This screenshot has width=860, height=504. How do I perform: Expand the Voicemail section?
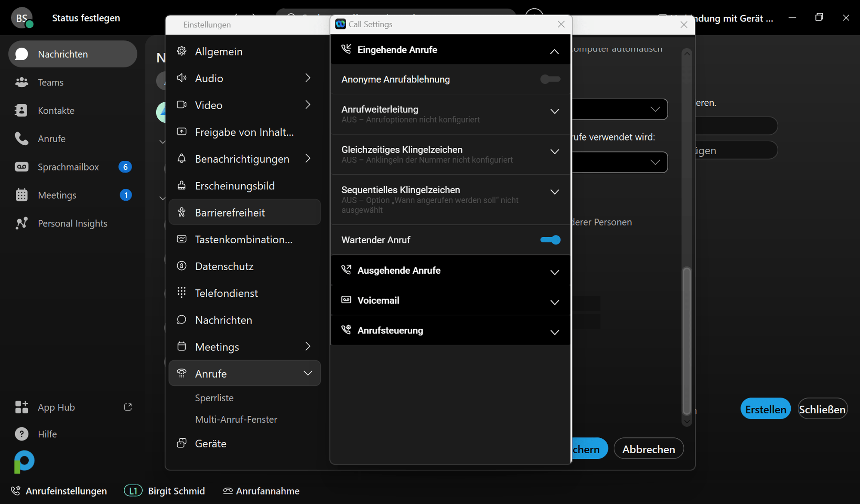click(x=554, y=302)
